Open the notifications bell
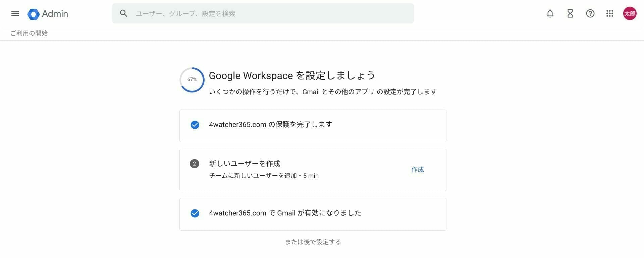The width and height of the screenshot is (644, 258). (x=550, y=13)
